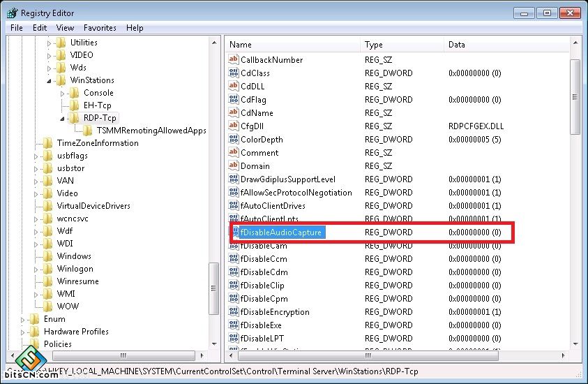Collapse the WinStations tree node
Viewport: 588px width, 384px height.
(x=49, y=81)
